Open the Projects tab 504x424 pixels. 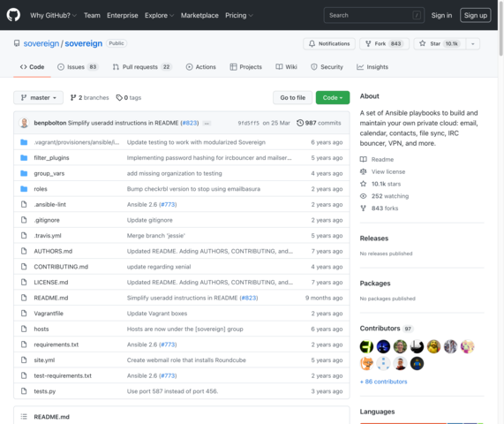tap(246, 67)
